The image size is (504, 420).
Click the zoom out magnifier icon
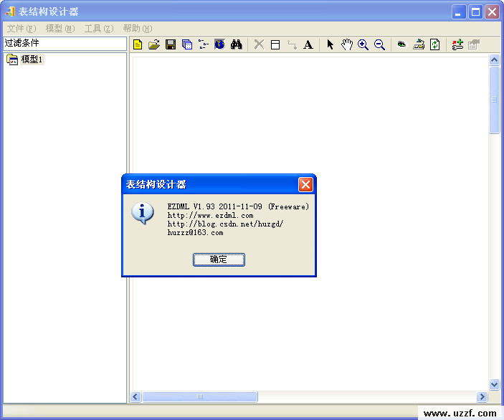379,44
